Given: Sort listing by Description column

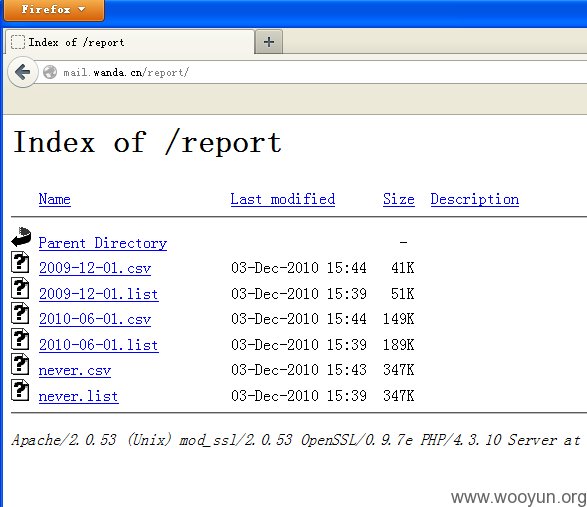Looking at the screenshot, I should 475,199.
